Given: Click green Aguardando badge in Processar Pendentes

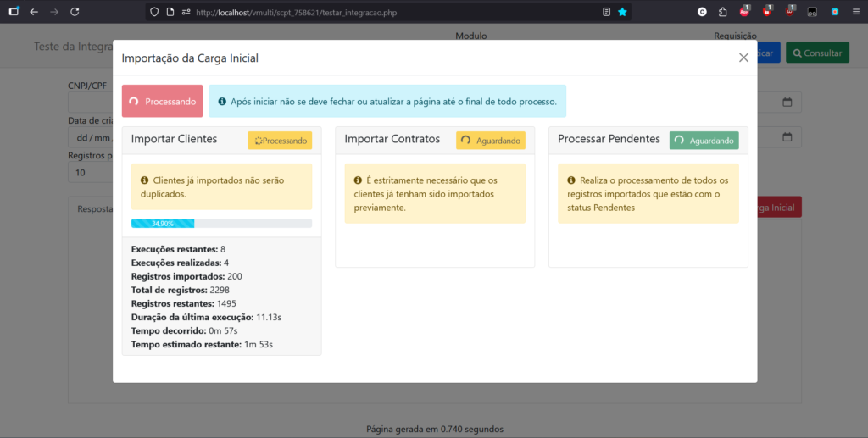Looking at the screenshot, I should pyautogui.click(x=704, y=141).
